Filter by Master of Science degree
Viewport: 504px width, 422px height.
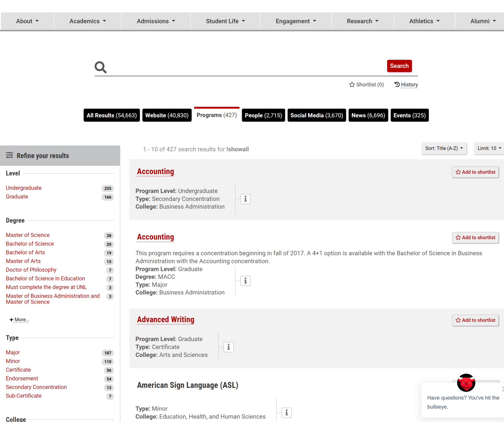(x=28, y=235)
